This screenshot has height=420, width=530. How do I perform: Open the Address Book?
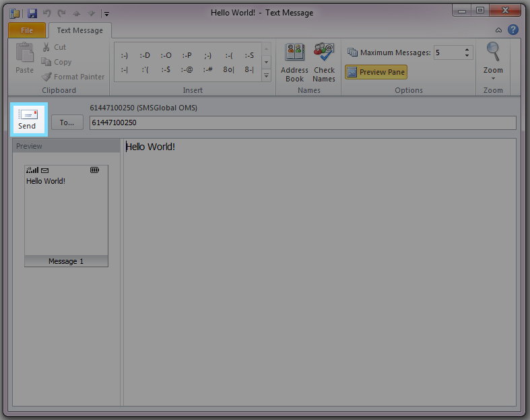(x=294, y=63)
